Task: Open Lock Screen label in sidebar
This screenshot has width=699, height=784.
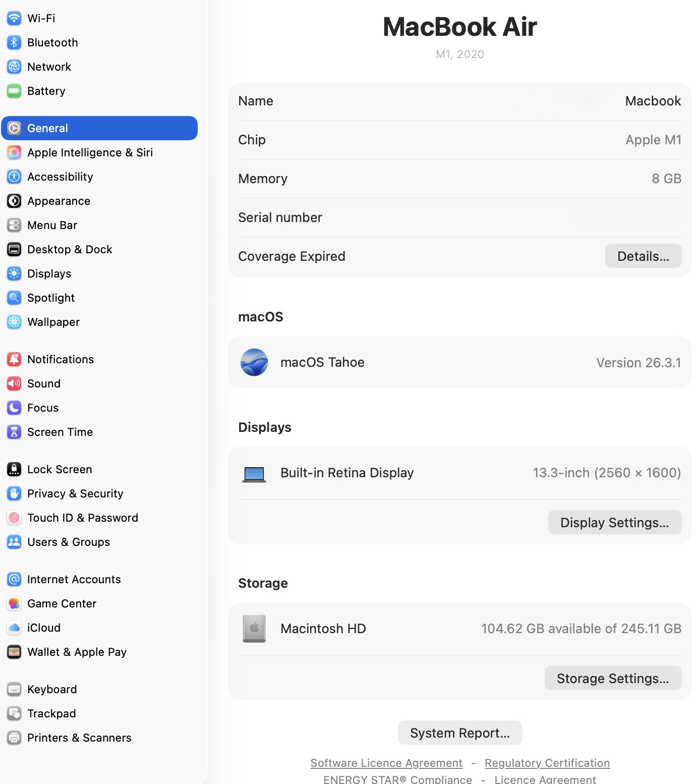Action: 60,469
